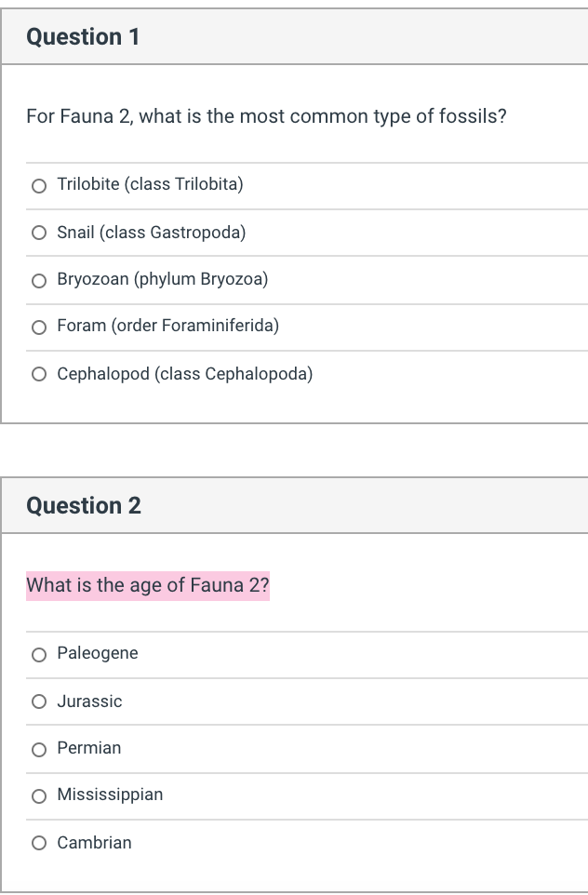Pick the Foram radio button

pos(39,327)
